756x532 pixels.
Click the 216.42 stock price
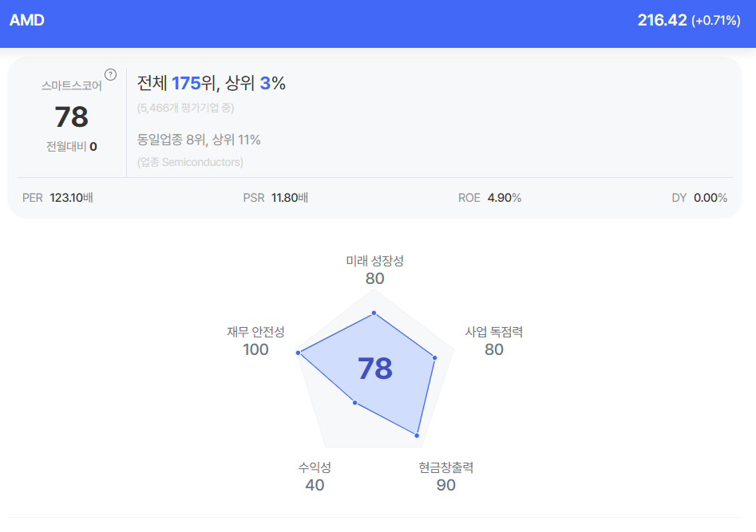point(662,21)
